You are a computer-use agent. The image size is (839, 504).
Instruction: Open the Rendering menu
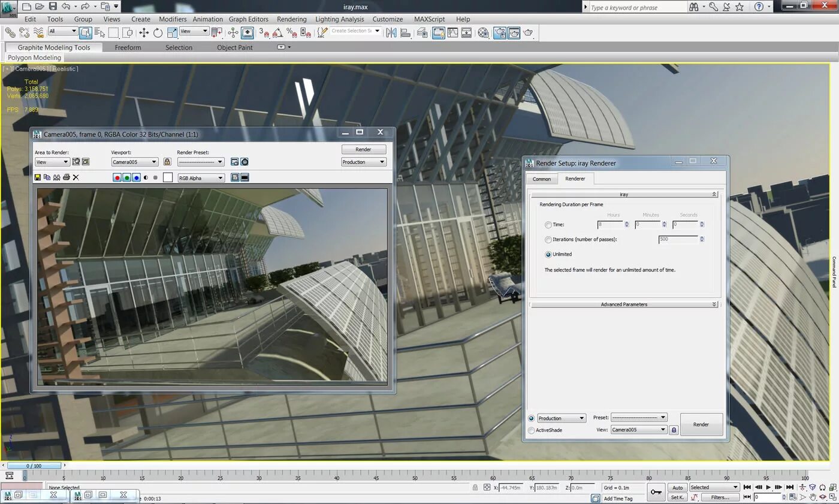(292, 19)
